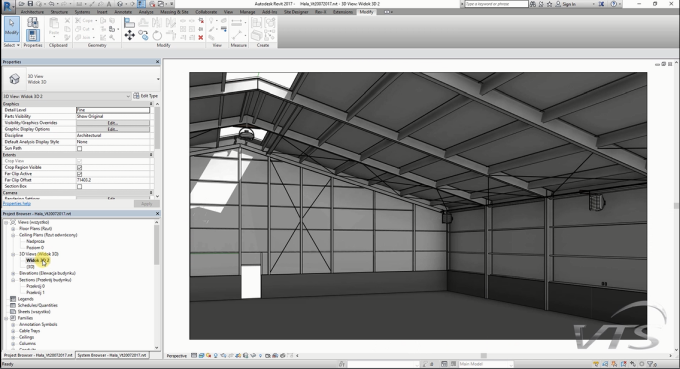The image size is (680, 369).
Task: Click the Measure between two references icon
Action: tap(237, 22)
